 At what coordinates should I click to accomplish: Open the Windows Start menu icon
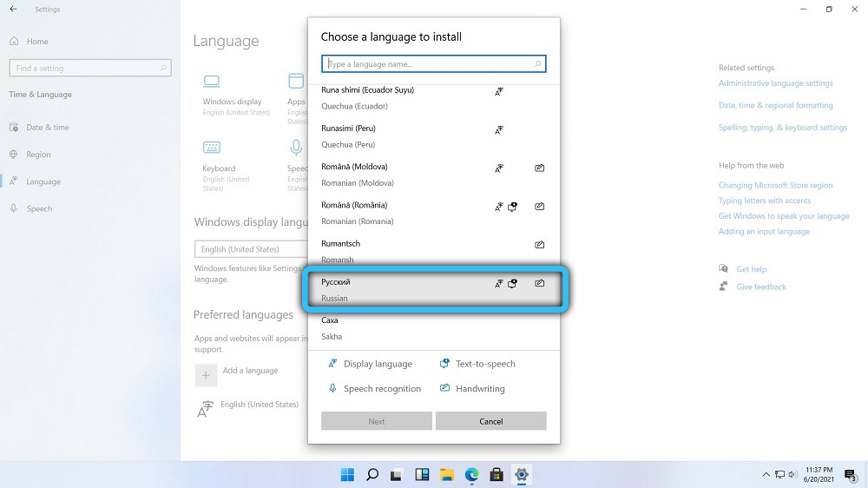tap(347, 475)
